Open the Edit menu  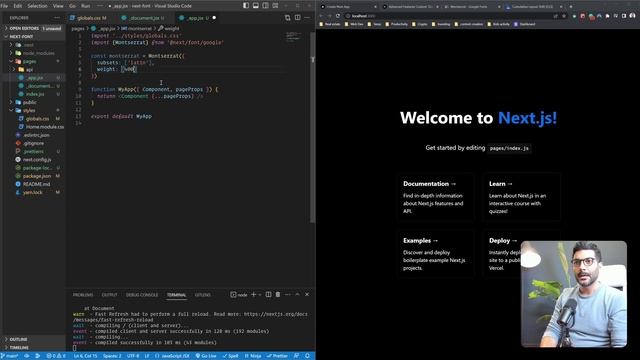click(18, 6)
